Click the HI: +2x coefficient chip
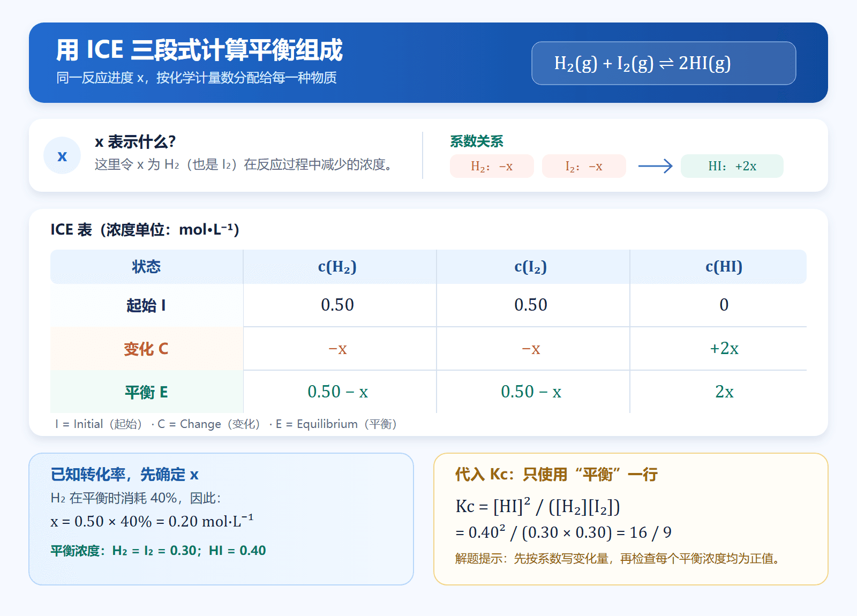The width and height of the screenshot is (857, 616). point(732,166)
